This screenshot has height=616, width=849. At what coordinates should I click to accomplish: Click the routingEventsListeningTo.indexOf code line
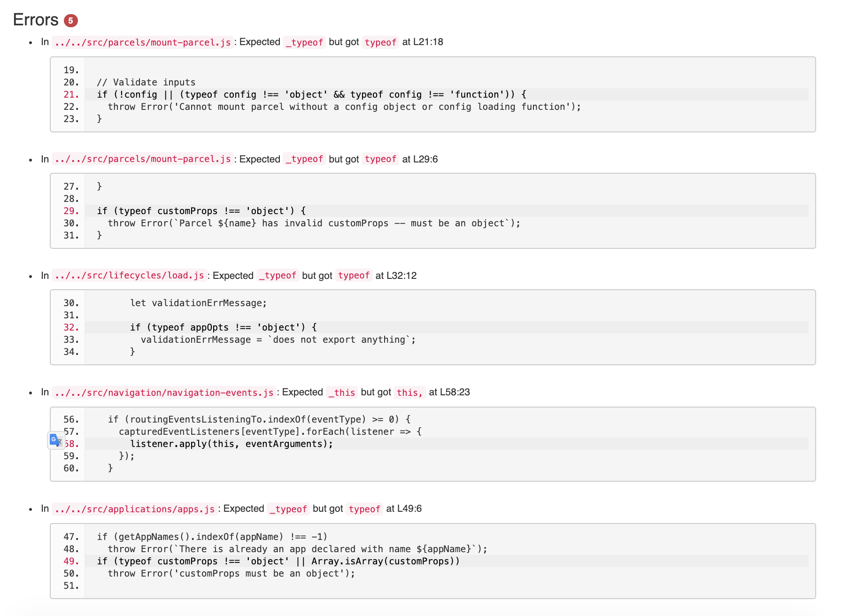(x=259, y=419)
